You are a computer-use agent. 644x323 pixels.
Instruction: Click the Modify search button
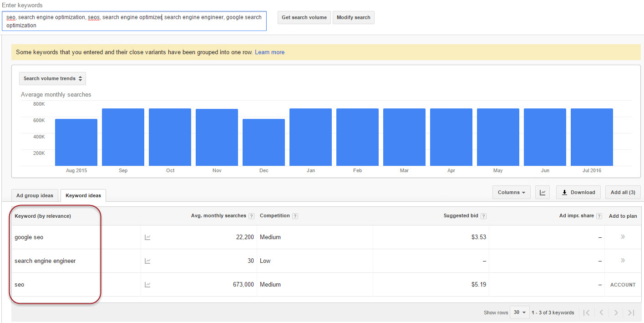(353, 18)
